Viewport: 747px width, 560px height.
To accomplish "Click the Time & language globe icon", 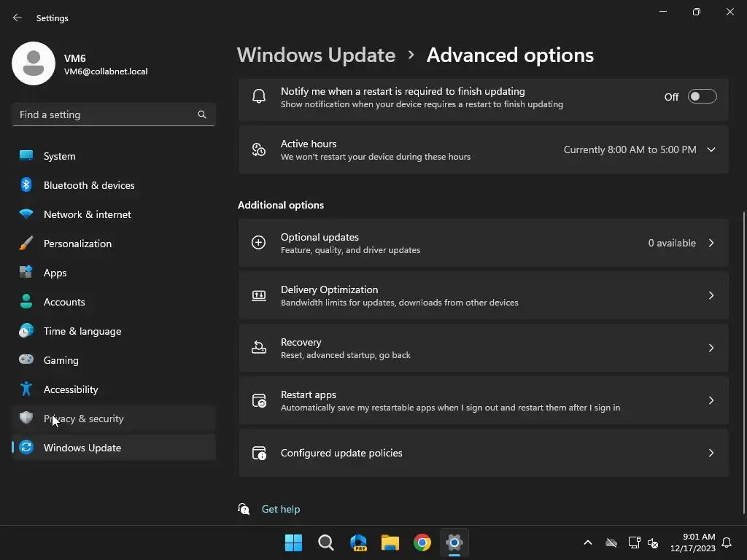I will tap(26, 330).
